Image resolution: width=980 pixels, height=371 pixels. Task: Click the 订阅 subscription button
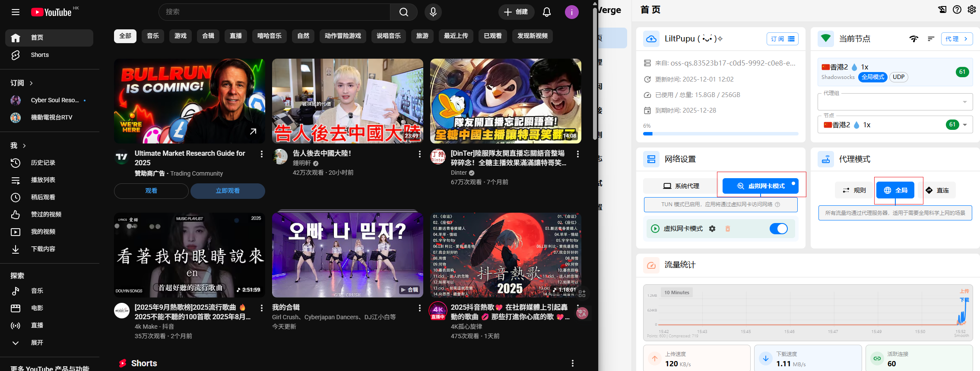782,39
